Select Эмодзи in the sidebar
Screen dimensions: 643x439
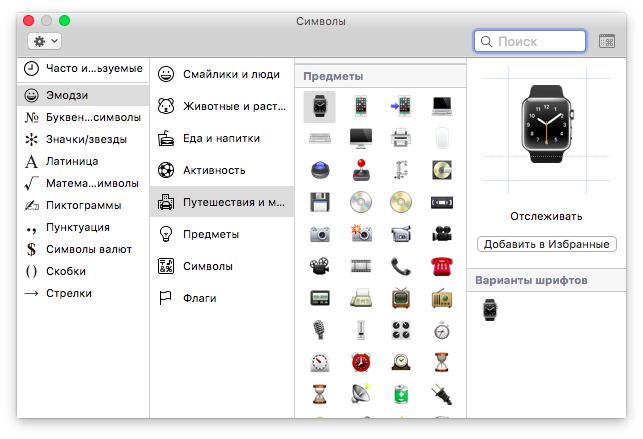[83, 95]
